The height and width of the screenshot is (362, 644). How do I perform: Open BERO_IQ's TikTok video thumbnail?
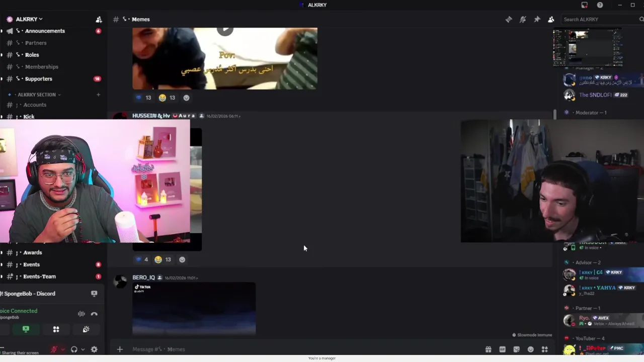point(194,308)
